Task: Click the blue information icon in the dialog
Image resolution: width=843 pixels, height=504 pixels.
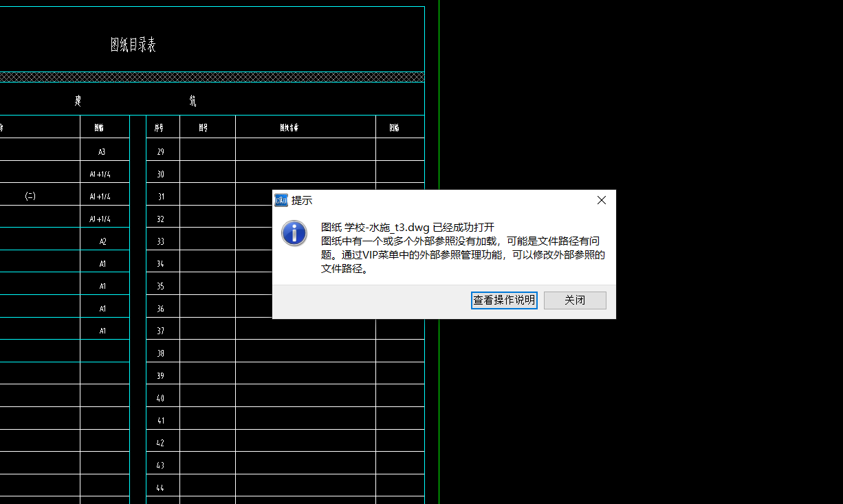Action: [x=294, y=234]
